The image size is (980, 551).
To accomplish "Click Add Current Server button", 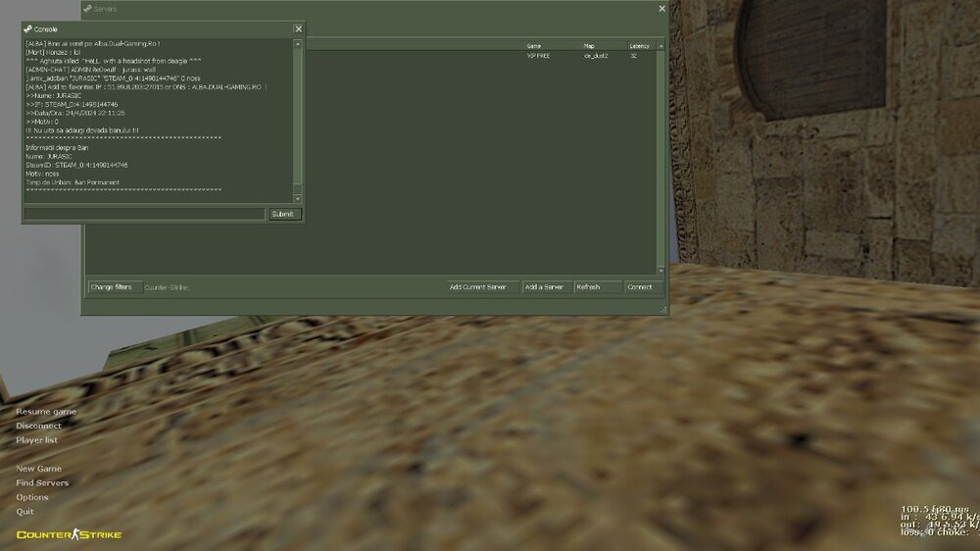I will (x=482, y=287).
